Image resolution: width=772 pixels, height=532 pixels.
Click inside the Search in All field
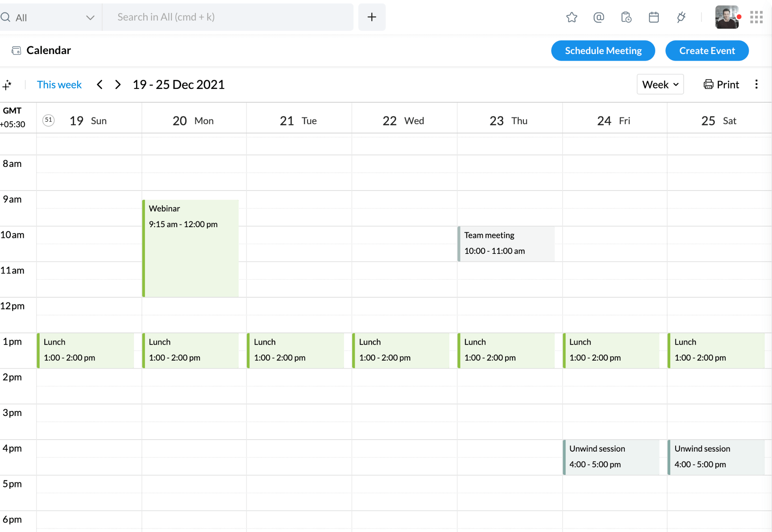[228, 17]
